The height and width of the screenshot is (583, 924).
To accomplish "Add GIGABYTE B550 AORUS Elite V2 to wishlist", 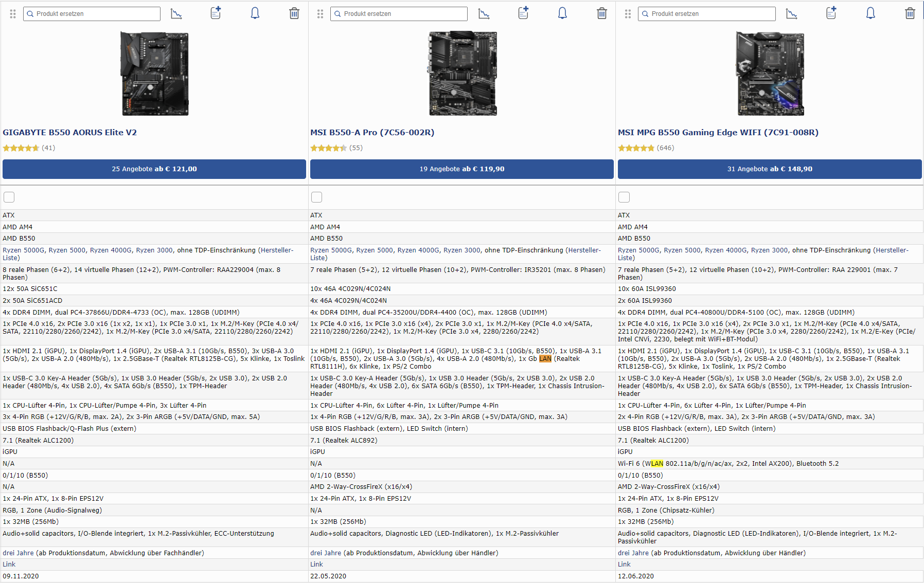I will (x=216, y=13).
